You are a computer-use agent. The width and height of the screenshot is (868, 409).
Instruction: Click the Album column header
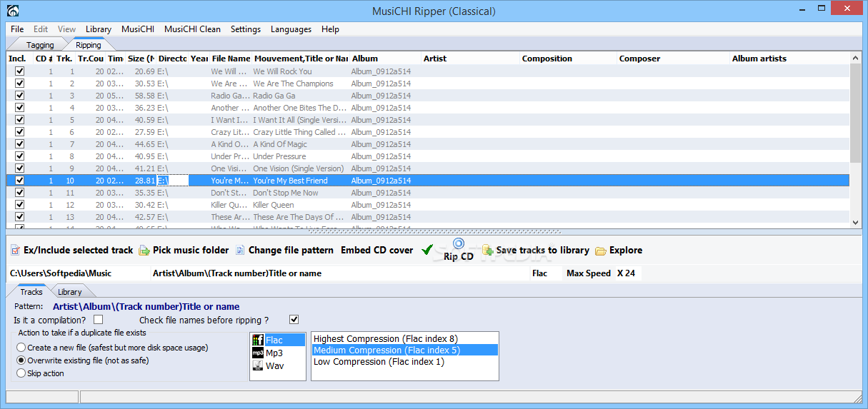385,59
